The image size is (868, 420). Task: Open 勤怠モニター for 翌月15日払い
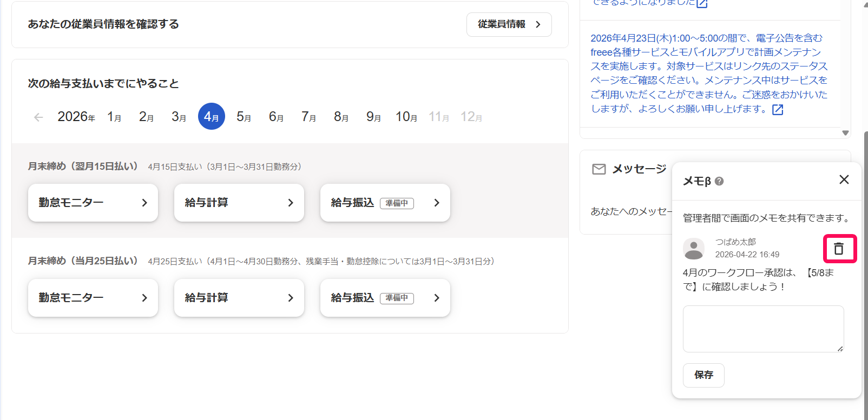click(93, 203)
